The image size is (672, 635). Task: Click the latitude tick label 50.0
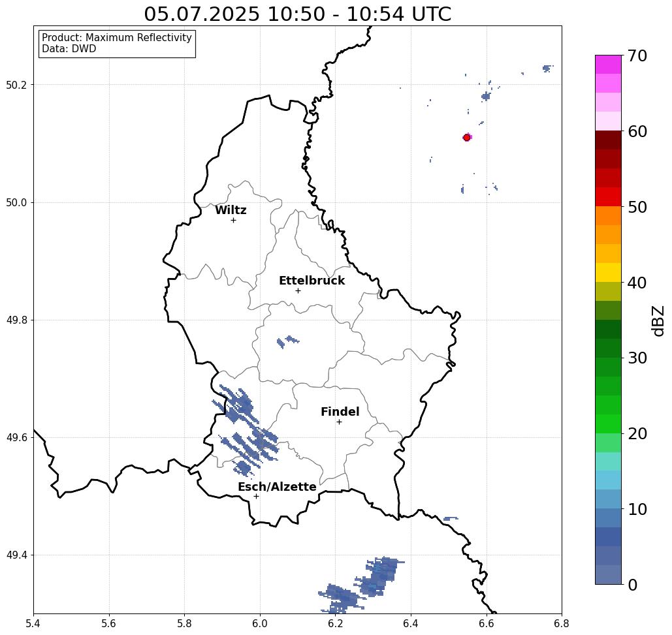[16, 202]
